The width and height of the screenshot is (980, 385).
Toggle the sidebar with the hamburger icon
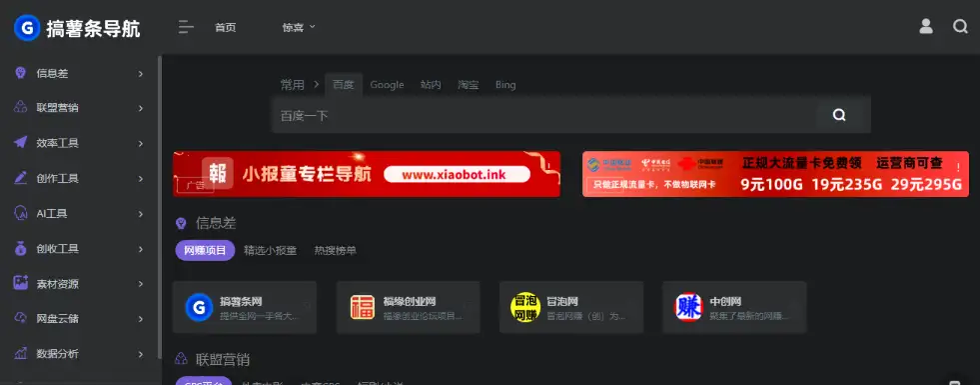[186, 27]
